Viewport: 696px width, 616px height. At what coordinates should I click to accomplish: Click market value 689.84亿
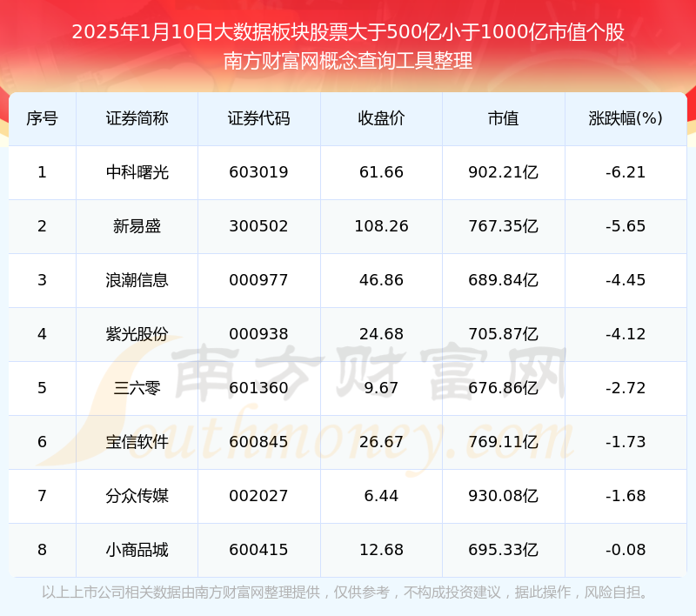(504, 280)
